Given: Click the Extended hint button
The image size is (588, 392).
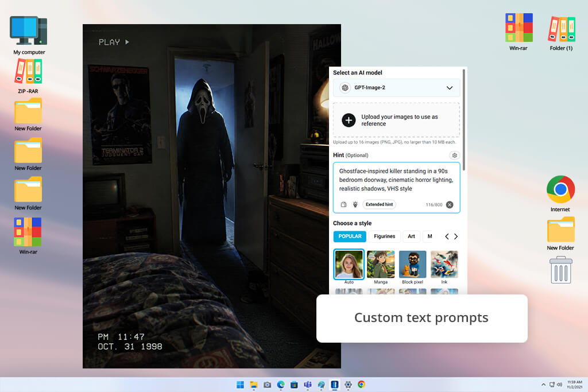Looking at the screenshot, I should (x=379, y=204).
